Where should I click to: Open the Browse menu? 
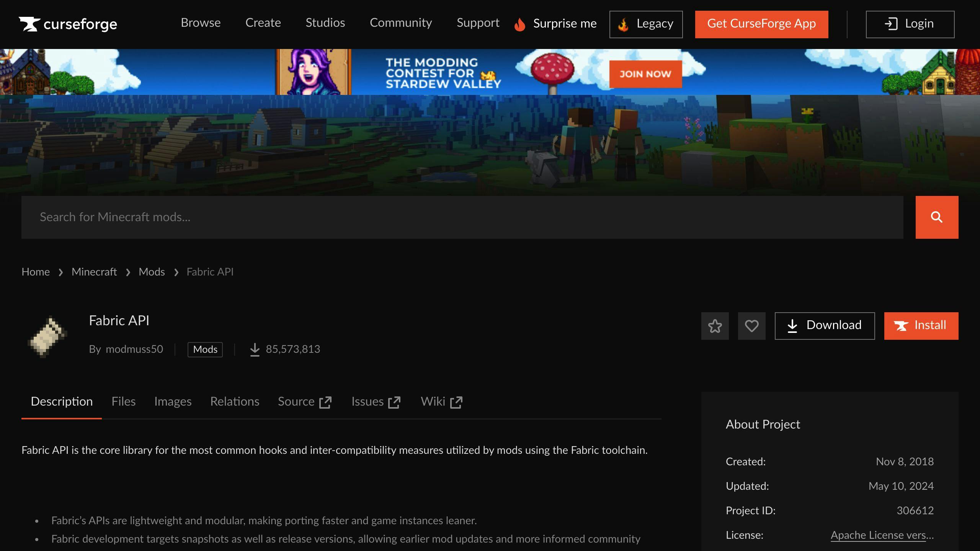tap(201, 23)
